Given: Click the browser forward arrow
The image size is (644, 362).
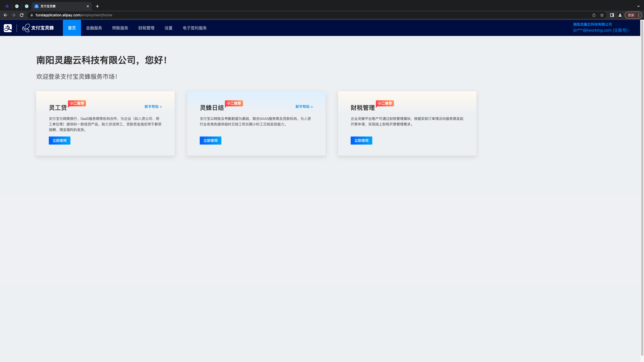Looking at the screenshot, I should click(x=14, y=15).
